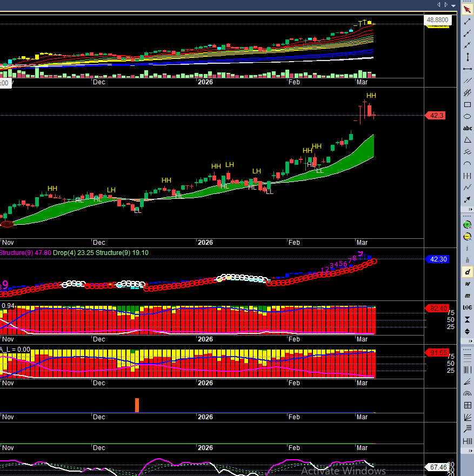The image size is (474, 476).
Task: Click the yellow zoom out magnifier
Action: point(467,237)
